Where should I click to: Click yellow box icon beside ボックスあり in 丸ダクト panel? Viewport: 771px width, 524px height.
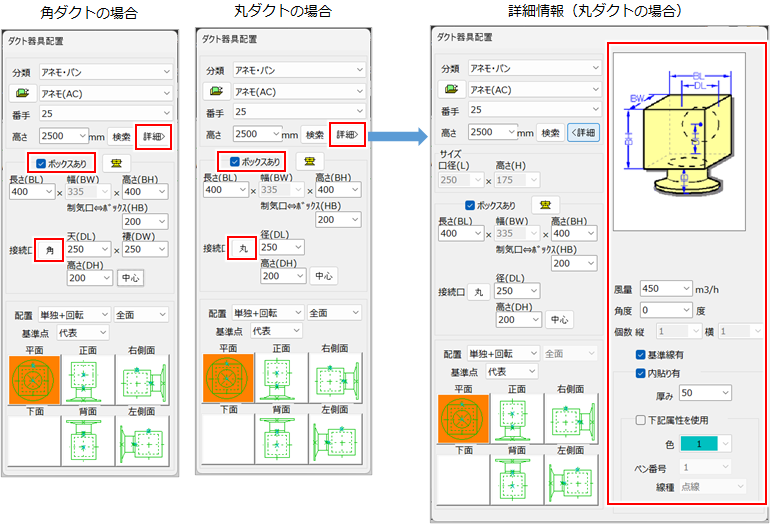coord(311,162)
